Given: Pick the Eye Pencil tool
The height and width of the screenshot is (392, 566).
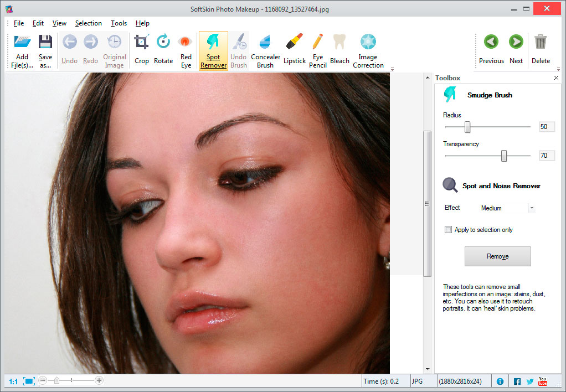Looking at the screenshot, I should [x=317, y=50].
